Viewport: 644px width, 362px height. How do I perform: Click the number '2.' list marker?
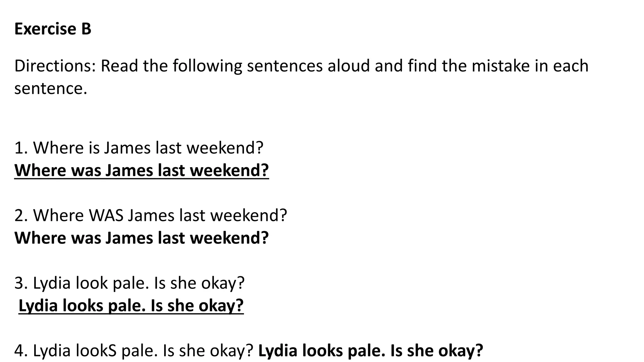tap(21, 216)
